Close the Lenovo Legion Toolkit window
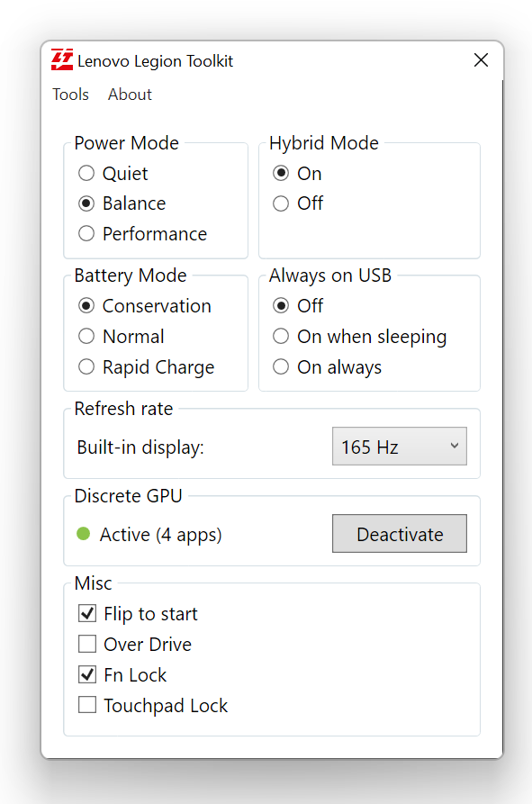The height and width of the screenshot is (804, 532). 481,60
